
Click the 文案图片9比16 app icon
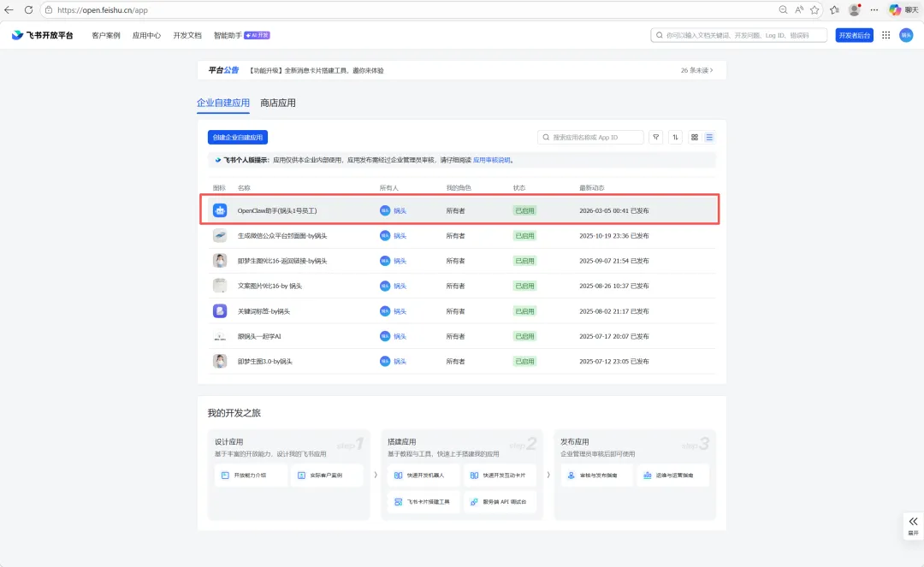click(220, 286)
